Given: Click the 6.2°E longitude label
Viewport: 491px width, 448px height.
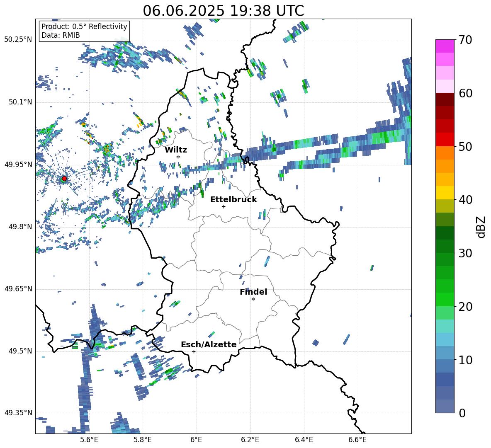Looking at the screenshot, I should pyautogui.click(x=250, y=440).
